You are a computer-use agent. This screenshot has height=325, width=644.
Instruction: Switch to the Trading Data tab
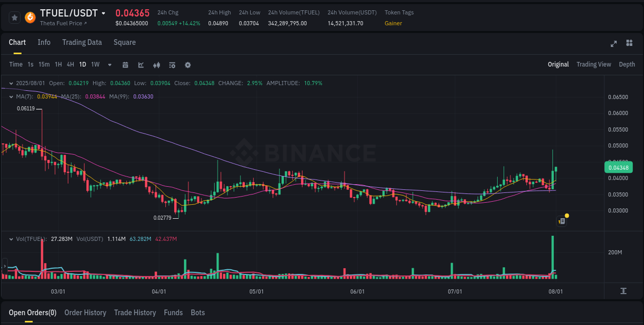point(82,42)
